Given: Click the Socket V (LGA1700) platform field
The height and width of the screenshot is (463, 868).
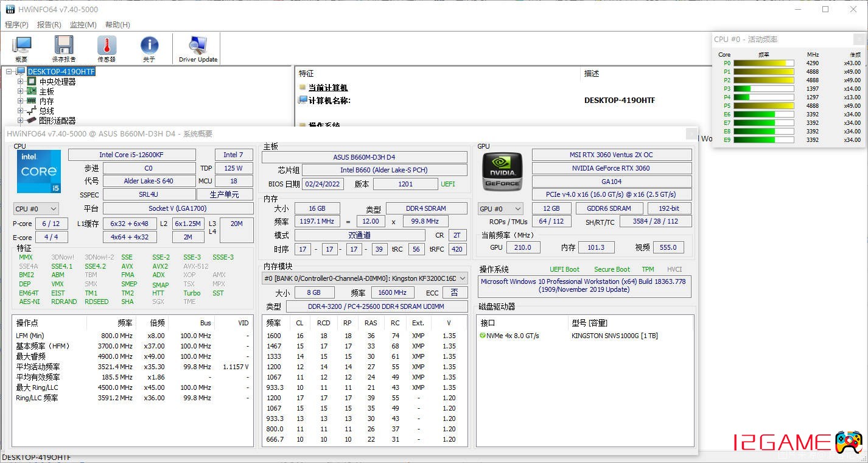Looking at the screenshot, I should [178, 208].
